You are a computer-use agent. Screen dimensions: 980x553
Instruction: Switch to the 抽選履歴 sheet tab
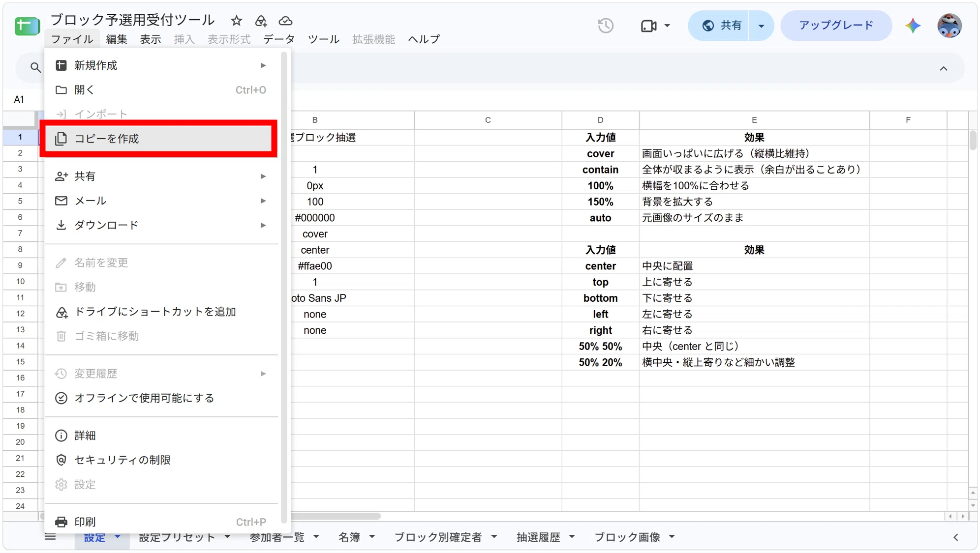coord(538,537)
